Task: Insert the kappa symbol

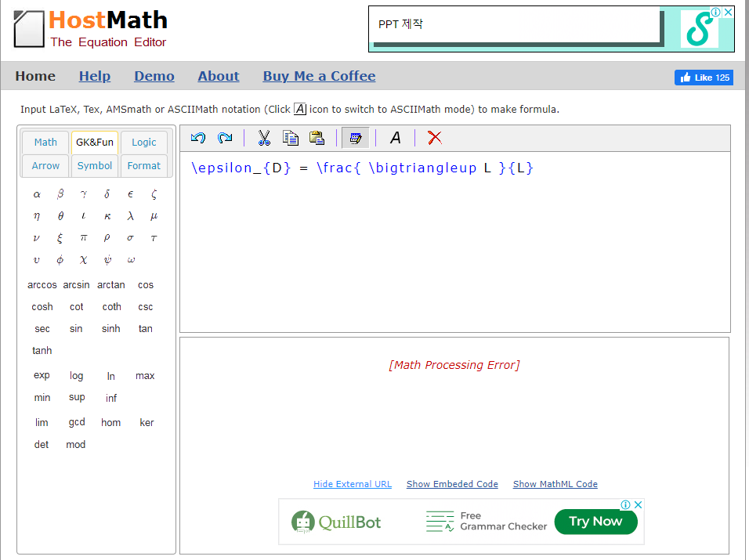Action: pyautogui.click(x=107, y=216)
